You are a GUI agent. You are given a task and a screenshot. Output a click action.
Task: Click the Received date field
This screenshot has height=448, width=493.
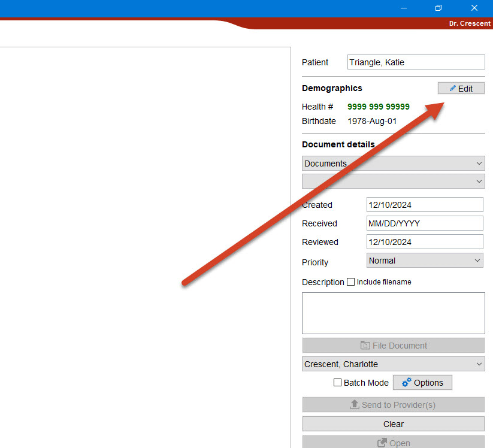[x=424, y=223]
